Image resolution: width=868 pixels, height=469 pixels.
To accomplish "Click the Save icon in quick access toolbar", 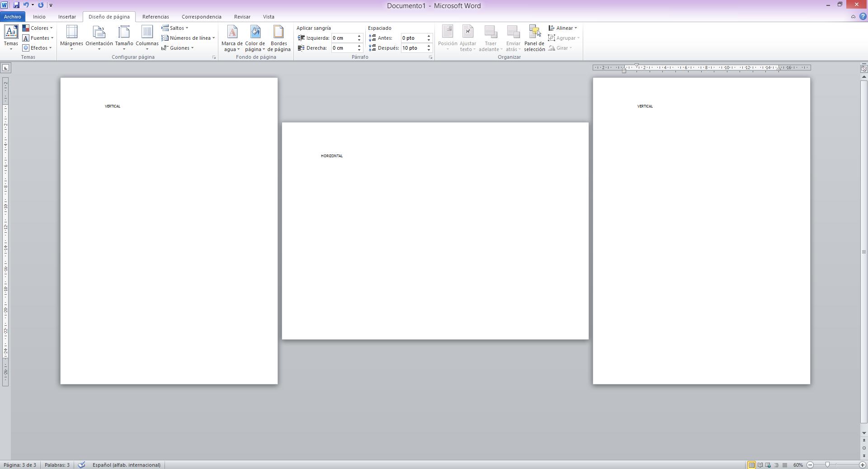I will pyautogui.click(x=16, y=5).
